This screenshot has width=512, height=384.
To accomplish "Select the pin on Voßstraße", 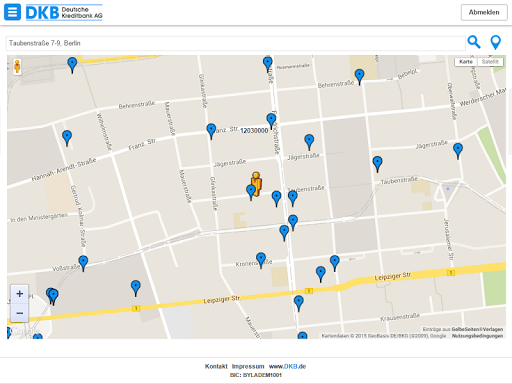I will (x=83, y=263).
